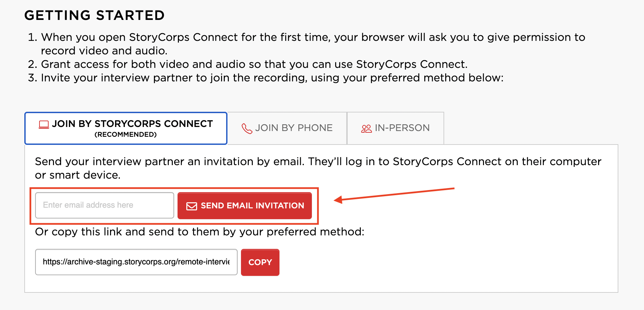The height and width of the screenshot is (310, 644).
Task: Click the '(RECOMMENDED)' label on the tab
Action: click(126, 134)
